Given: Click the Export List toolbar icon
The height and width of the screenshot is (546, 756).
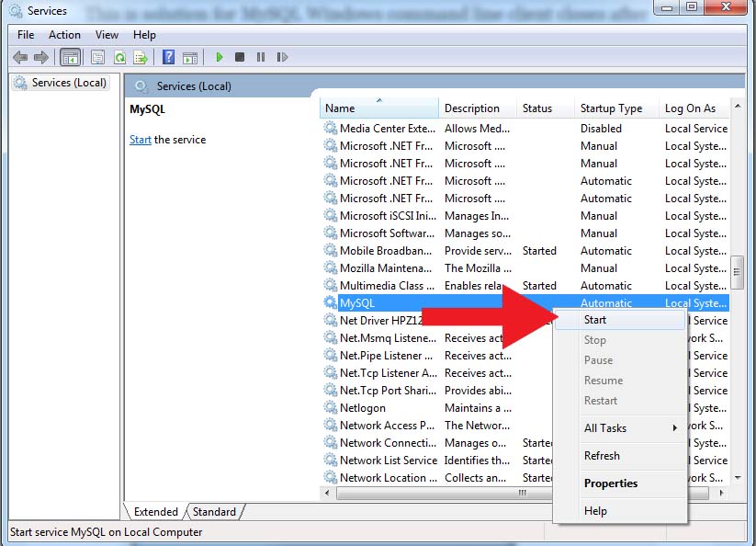Looking at the screenshot, I should (x=141, y=57).
